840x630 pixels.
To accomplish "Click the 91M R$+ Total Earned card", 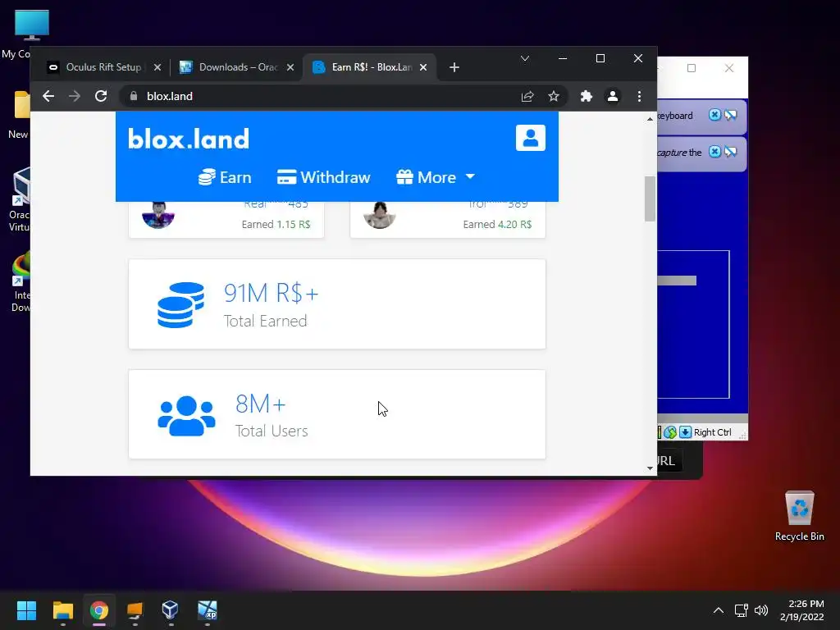I will point(337,304).
